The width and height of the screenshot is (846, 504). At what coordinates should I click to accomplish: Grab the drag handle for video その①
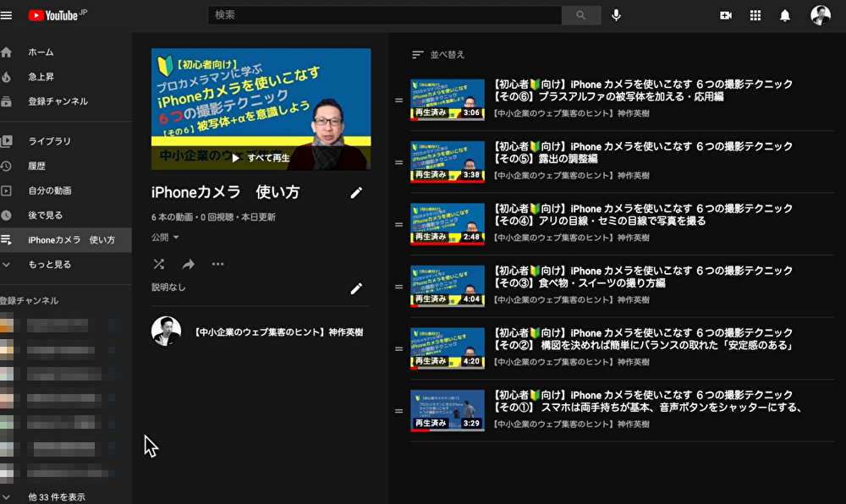(x=398, y=411)
